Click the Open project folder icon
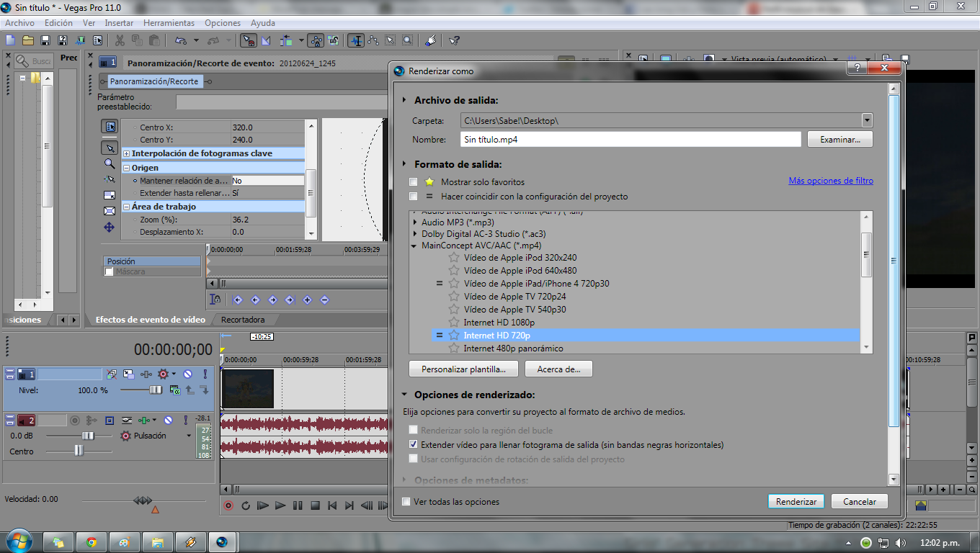This screenshot has height=553, width=980. point(28,40)
